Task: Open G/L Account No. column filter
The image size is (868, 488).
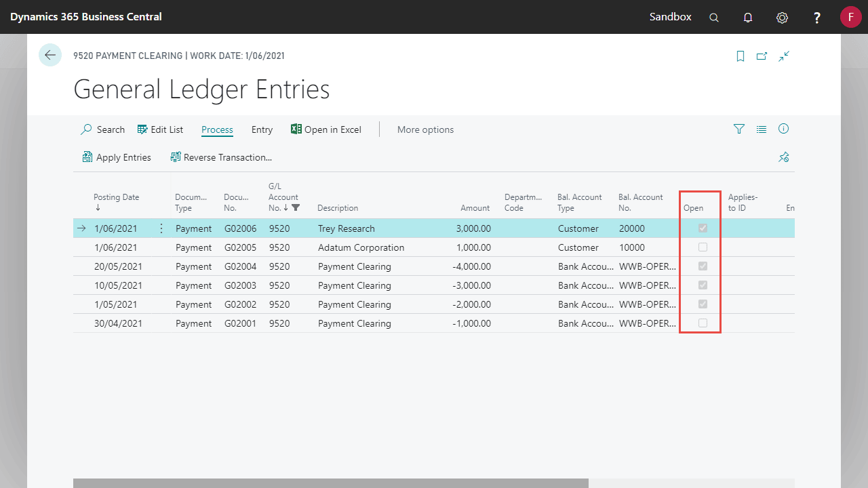Action: coord(296,208)
